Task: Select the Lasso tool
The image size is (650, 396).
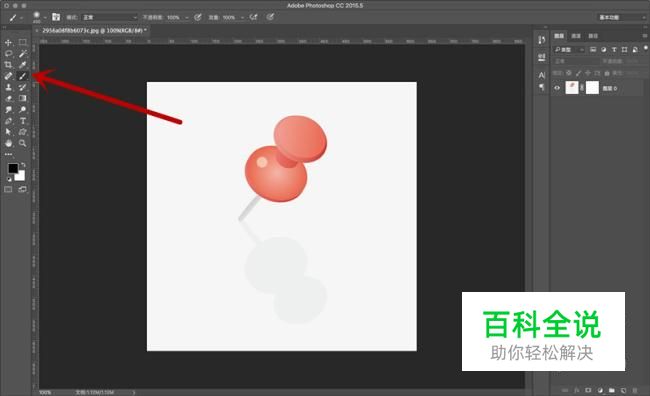Action: pos(8,53)
